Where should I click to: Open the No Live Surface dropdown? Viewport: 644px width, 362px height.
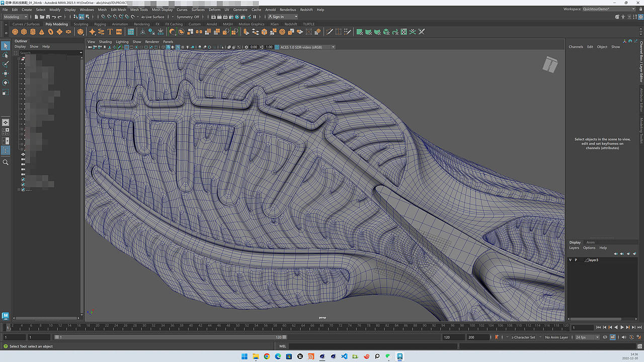(x=152, y=17)
